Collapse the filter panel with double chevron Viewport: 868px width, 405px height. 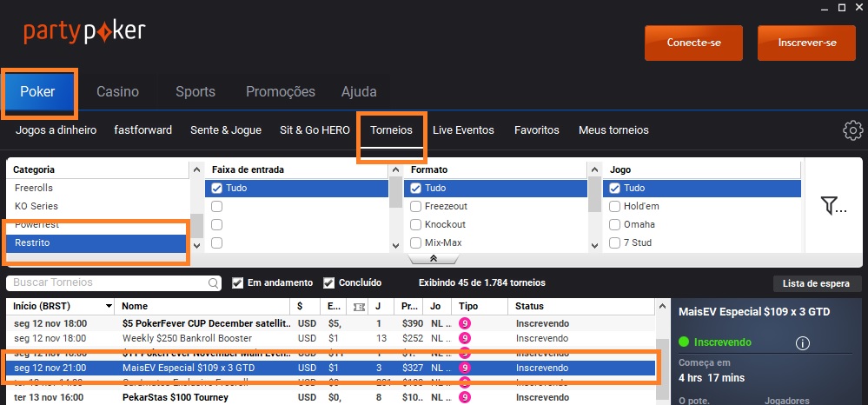[x=434, y=258]
